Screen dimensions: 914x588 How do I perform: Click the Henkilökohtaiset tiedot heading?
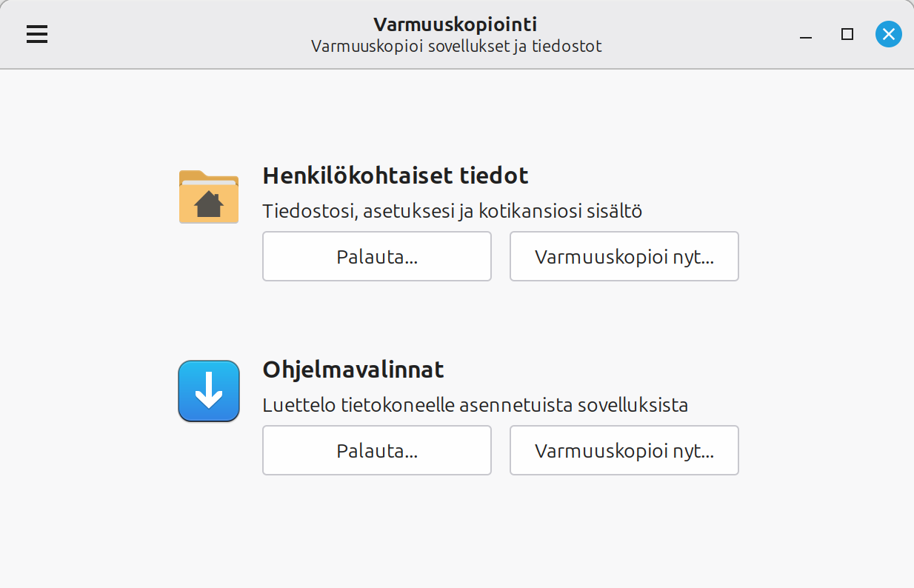pyautogui.click(x=396, y=176)
